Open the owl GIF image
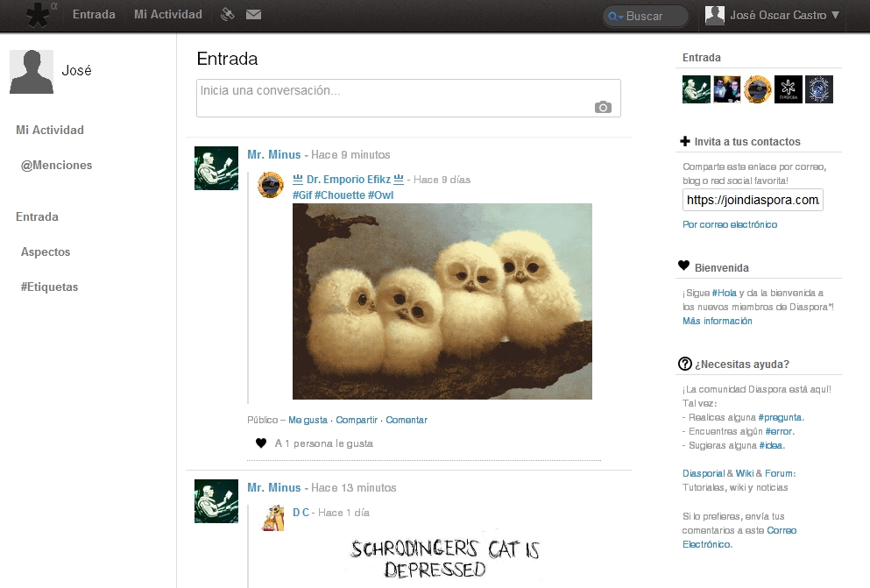Screen dimensions: 870x588 point(442,301)
